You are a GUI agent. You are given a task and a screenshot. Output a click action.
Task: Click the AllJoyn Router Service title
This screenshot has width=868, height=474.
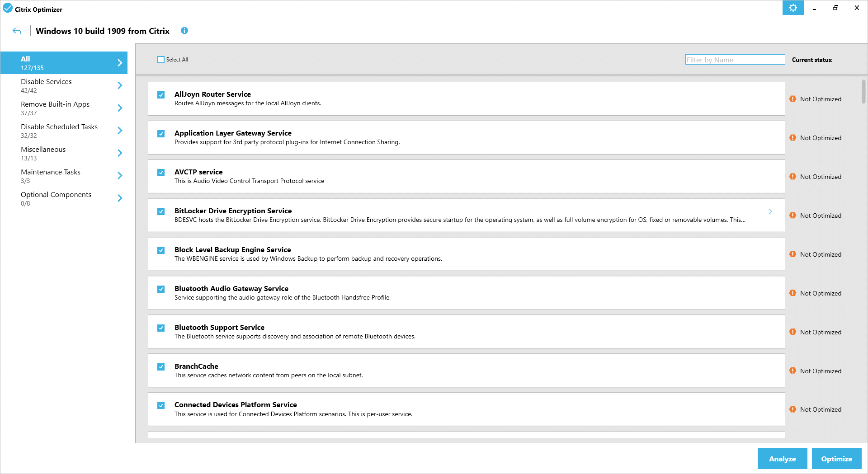click(212, 94)
